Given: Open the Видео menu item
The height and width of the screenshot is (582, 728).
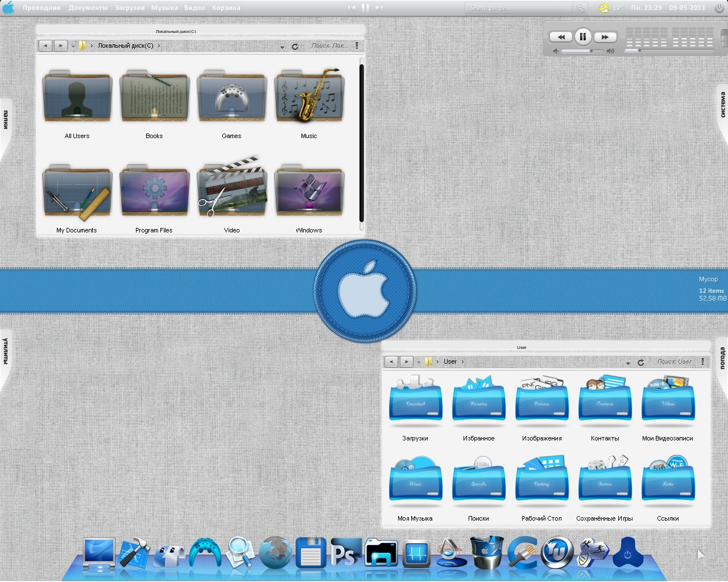Looking at the screenshot, I should [x=195, y=8].
